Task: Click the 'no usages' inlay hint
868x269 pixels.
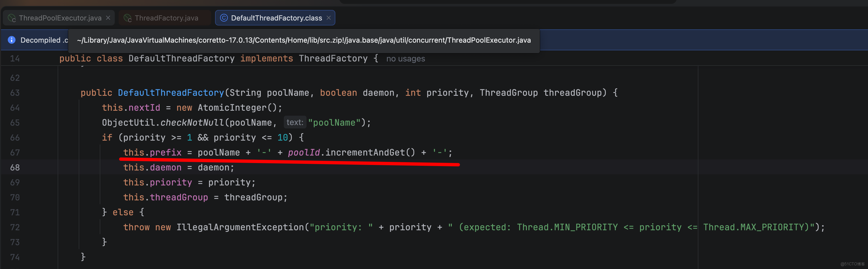Action: [x=405, y=59]
